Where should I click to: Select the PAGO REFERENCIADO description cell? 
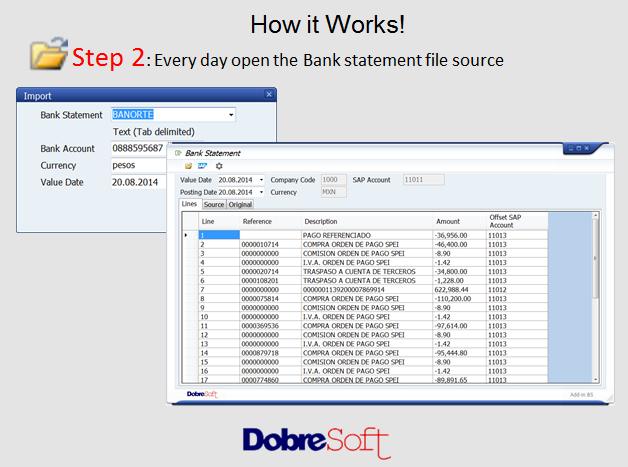point(366,235)
